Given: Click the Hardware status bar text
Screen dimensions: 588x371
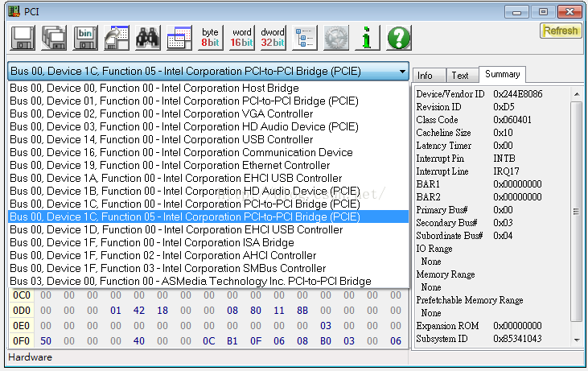Looking at the screenshot, I should (x=30, y=357).
